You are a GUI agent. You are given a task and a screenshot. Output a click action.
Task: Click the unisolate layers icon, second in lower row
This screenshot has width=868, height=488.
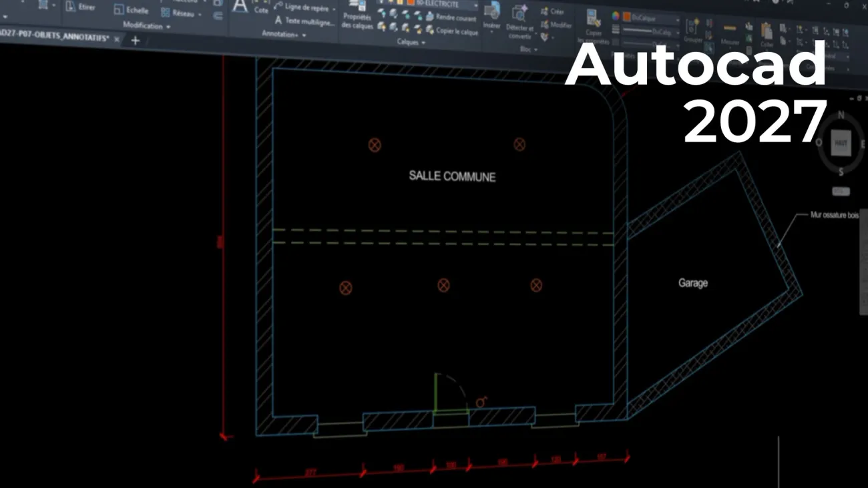point(393,27)
